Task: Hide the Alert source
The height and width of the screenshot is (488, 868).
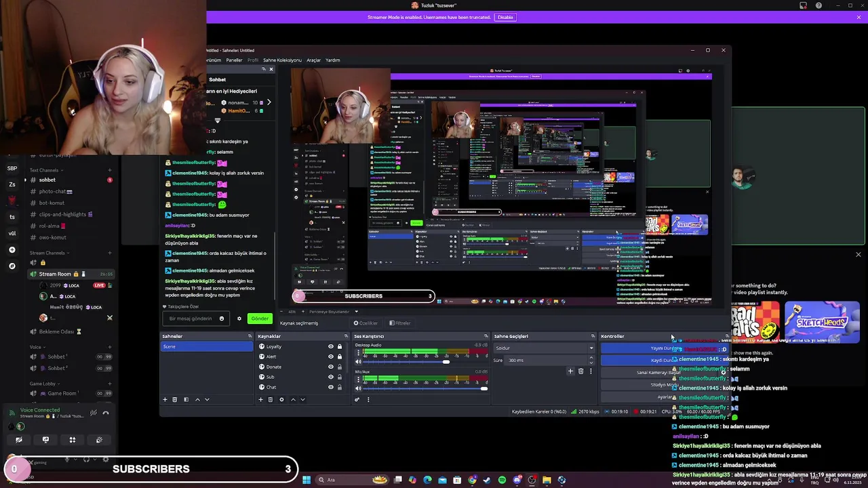Action: click(x=331, y=357)
